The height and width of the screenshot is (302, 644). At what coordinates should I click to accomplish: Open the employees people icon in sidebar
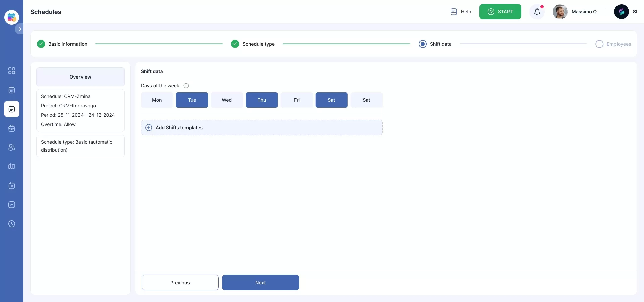tap(12, 147)
